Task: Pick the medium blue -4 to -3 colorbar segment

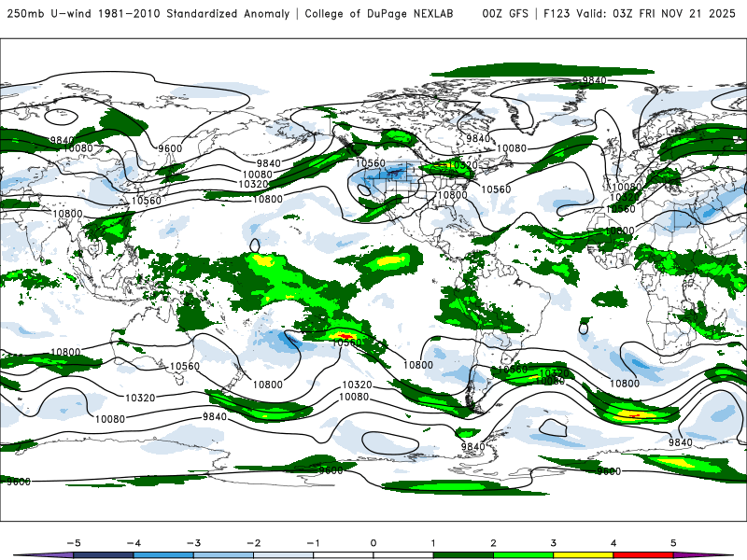Action: [x=163, y=555]
